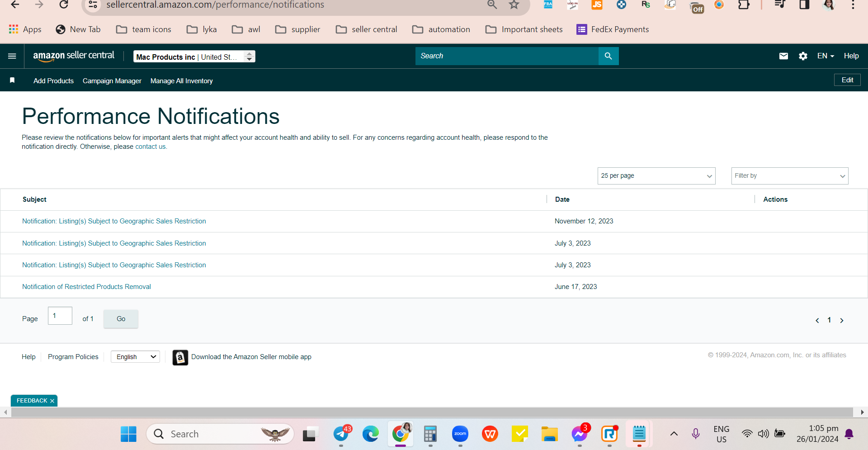This screenshot has width=868, height=450.
Task: Click the page number input field
Action: pos(60,316)
